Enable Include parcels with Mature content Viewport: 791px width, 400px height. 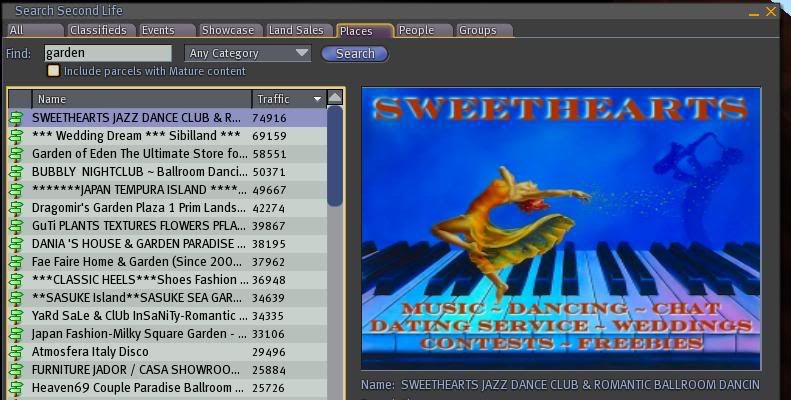(54, 71)
